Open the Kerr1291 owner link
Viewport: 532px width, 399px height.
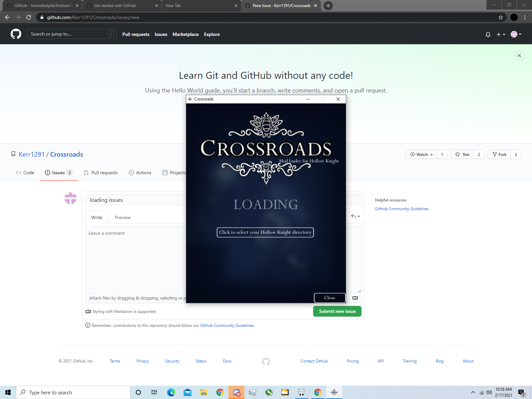[x=32, y=154]
